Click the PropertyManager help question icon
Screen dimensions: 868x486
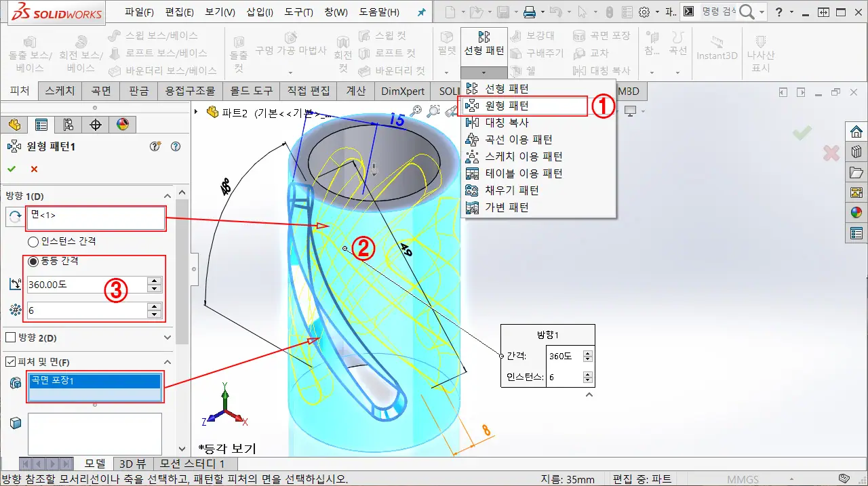coord(176,146)
